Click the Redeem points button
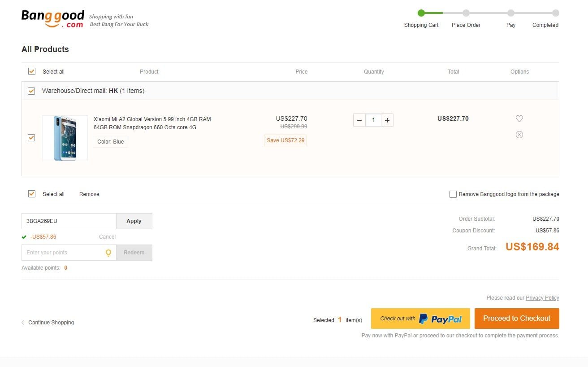The width and height of the screenshot is (588, 367). (134, 253)
